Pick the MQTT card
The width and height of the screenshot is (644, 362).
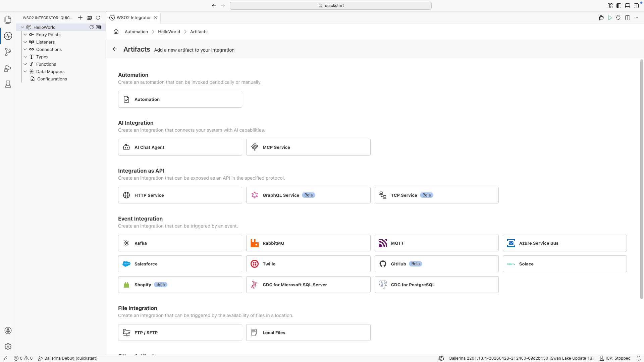[x=436, y=243]
